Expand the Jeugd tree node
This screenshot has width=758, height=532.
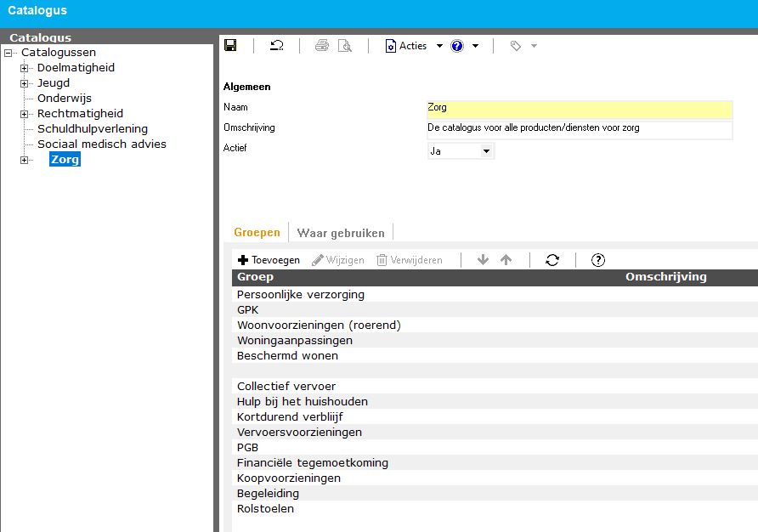click(25, 83)
